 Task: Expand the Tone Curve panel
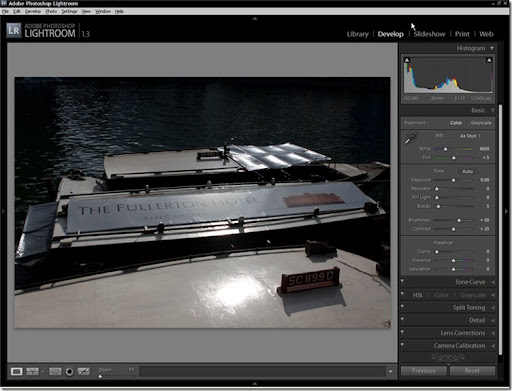click(492, 282)
